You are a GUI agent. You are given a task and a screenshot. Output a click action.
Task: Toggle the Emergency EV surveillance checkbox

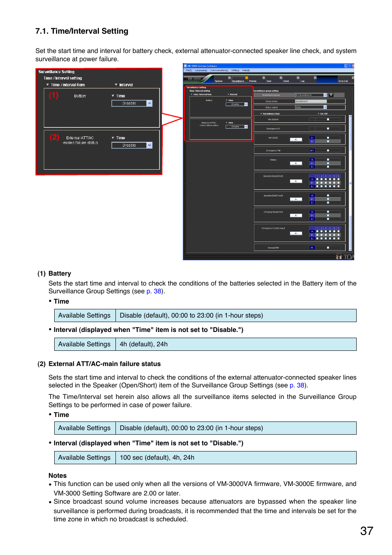[328, 129]
